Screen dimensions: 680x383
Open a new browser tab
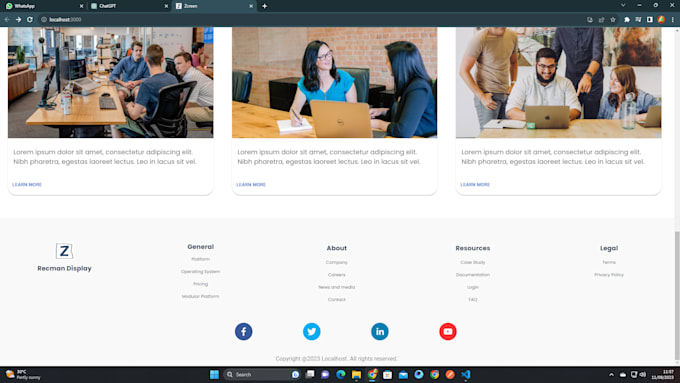click(265, 6)
